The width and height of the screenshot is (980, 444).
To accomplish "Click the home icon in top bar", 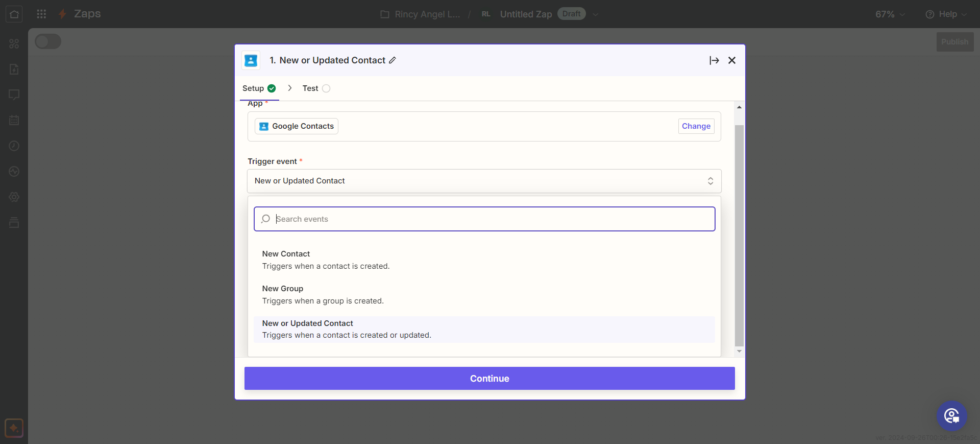I will (x=14, y=14).
